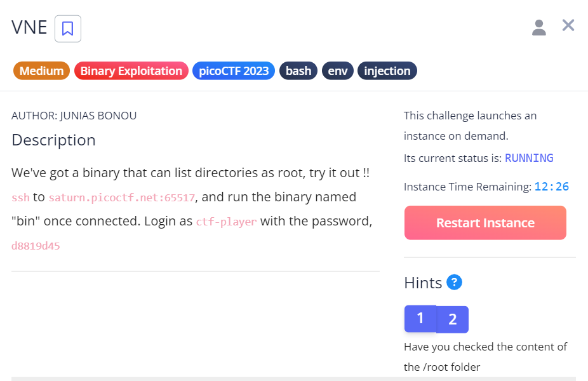Image resolution: width=588 pixels, height=381 pixels.
Task: Filter by the picoCTF 2023 tag
Action: click(x=234, y=71)
